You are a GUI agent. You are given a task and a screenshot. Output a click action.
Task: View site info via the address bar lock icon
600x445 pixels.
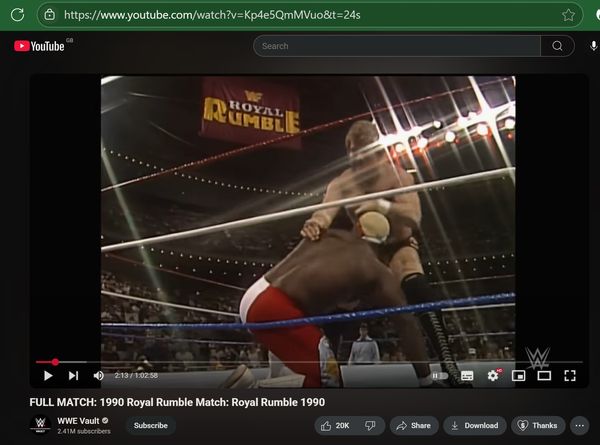pyautogui.click(x=50, y=15)
